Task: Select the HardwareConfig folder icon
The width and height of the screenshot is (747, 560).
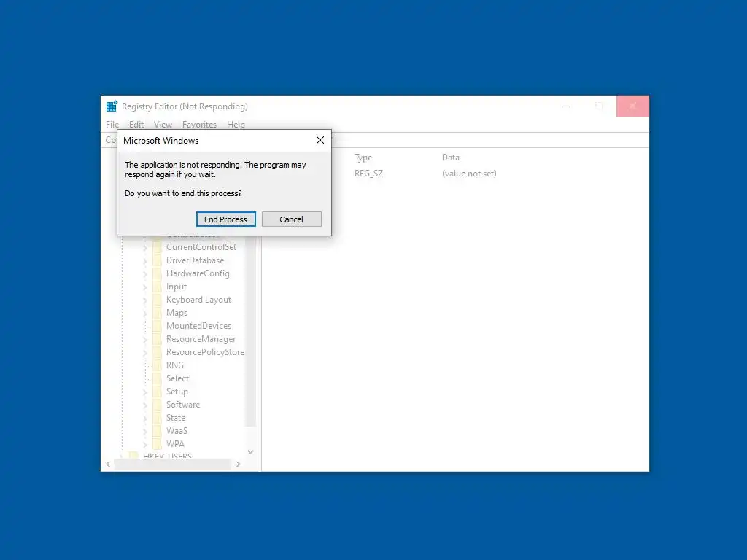Action: coord(157,273)
